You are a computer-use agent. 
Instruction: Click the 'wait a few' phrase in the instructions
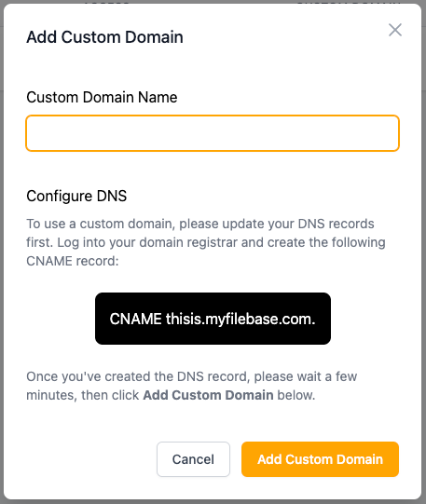(326, 376)
